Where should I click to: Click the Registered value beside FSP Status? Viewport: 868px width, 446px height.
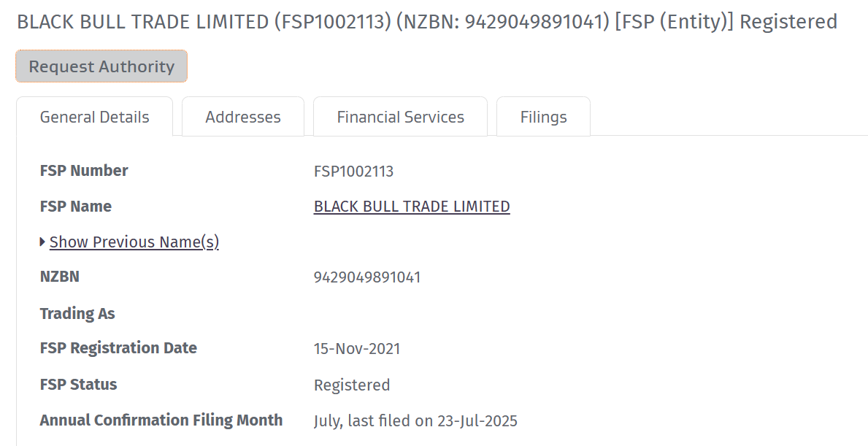[x=352, y=385]
